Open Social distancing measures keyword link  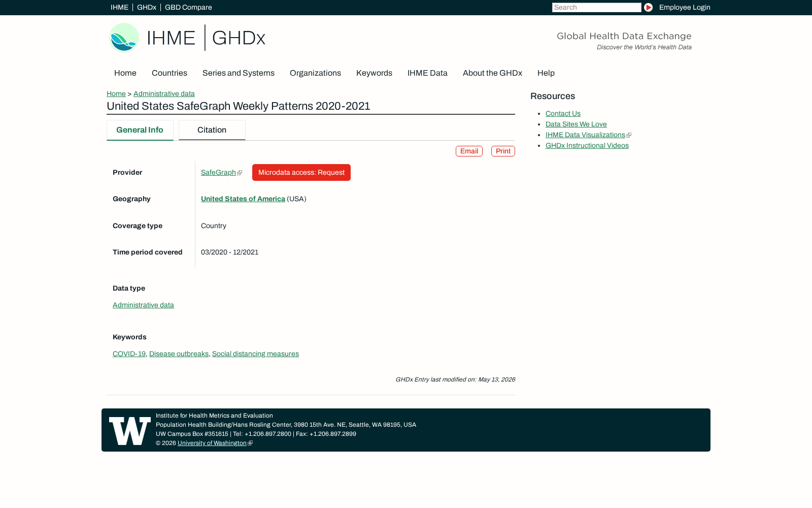pos(255,354)
